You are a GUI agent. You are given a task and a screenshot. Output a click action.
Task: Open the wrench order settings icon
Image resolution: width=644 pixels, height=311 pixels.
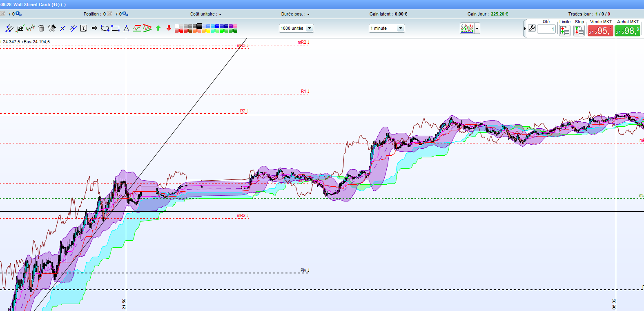(x=532, y=28)
